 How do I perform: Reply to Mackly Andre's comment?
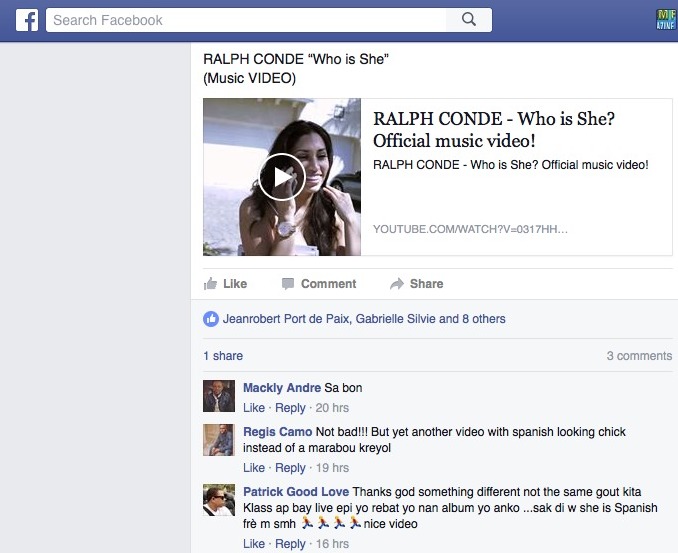click(290, 408)
